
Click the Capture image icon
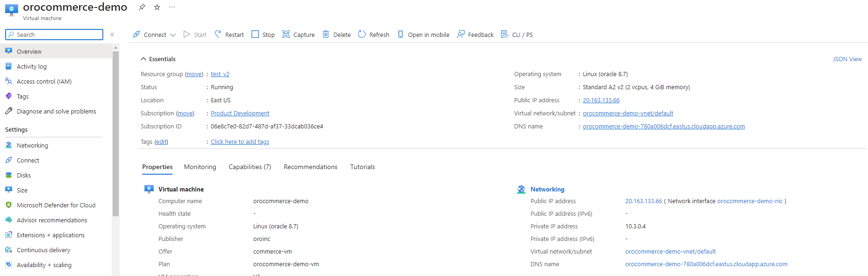(286, 34)
